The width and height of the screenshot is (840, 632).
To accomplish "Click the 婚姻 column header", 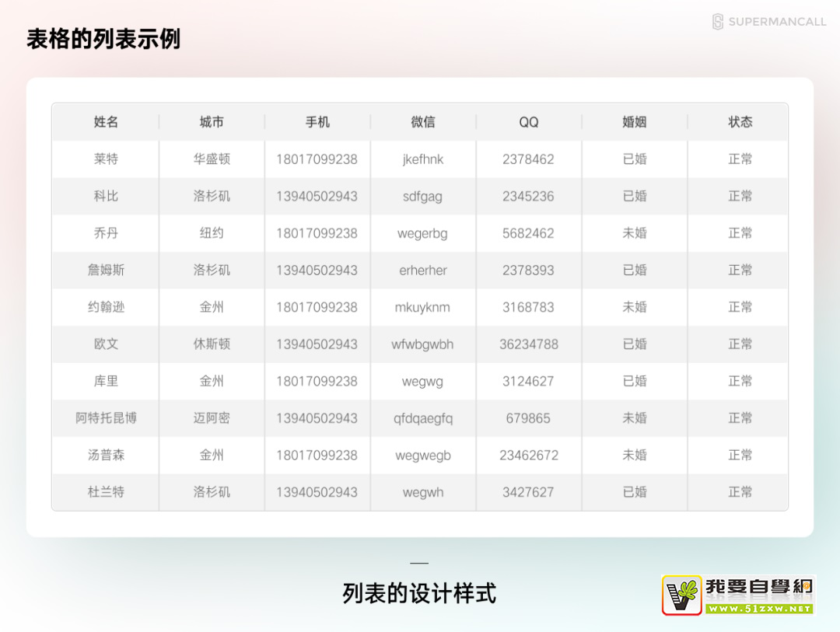I will [x=635, y=122].
